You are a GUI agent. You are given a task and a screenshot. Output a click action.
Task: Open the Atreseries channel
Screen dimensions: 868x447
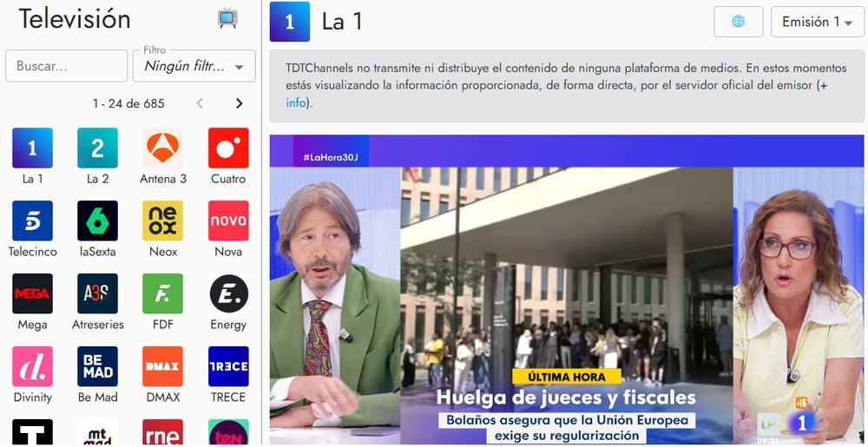[x=97, y=293]
